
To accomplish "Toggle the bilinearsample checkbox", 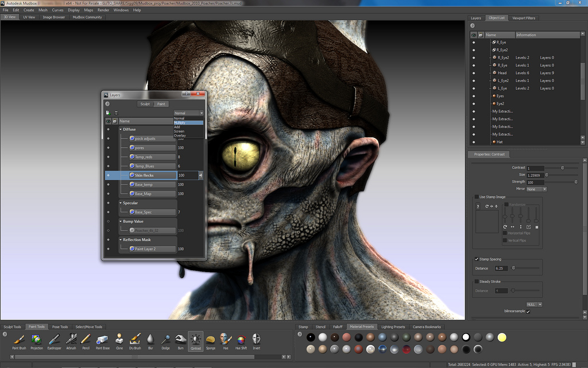I will click(x=528, y=311).
